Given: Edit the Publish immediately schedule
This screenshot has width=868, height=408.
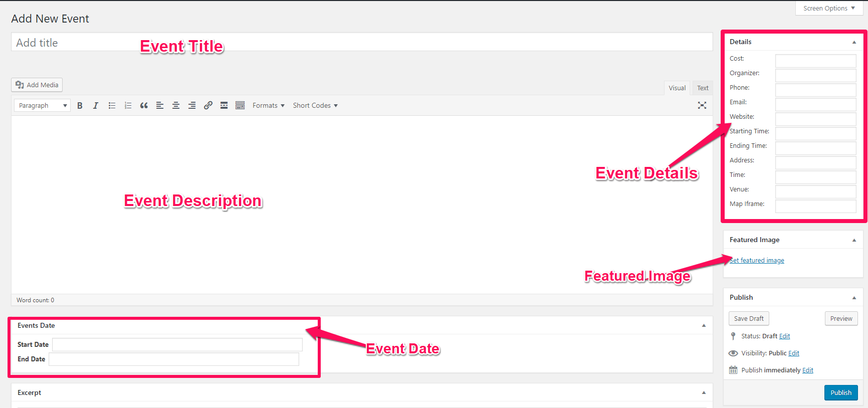Looking at the screenshot, I should 808,370.
